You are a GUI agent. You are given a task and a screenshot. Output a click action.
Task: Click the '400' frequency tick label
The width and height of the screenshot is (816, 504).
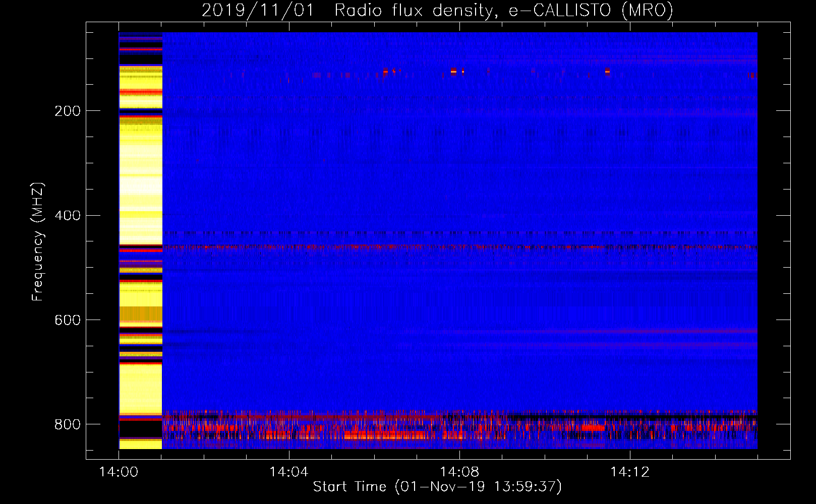point(68,216)
